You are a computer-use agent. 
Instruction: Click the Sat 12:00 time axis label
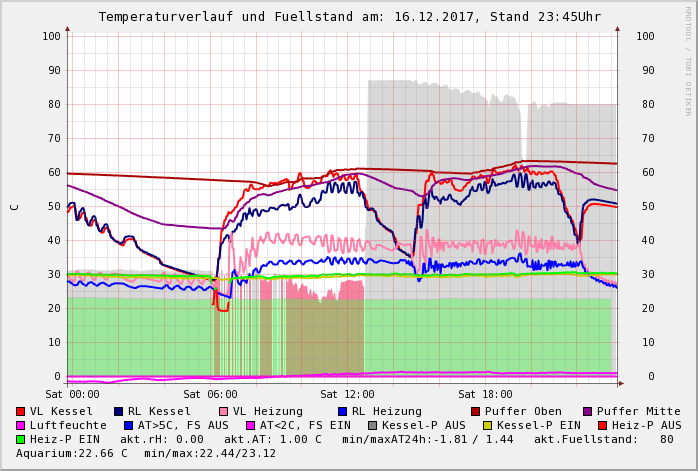(x=347, y=394)
